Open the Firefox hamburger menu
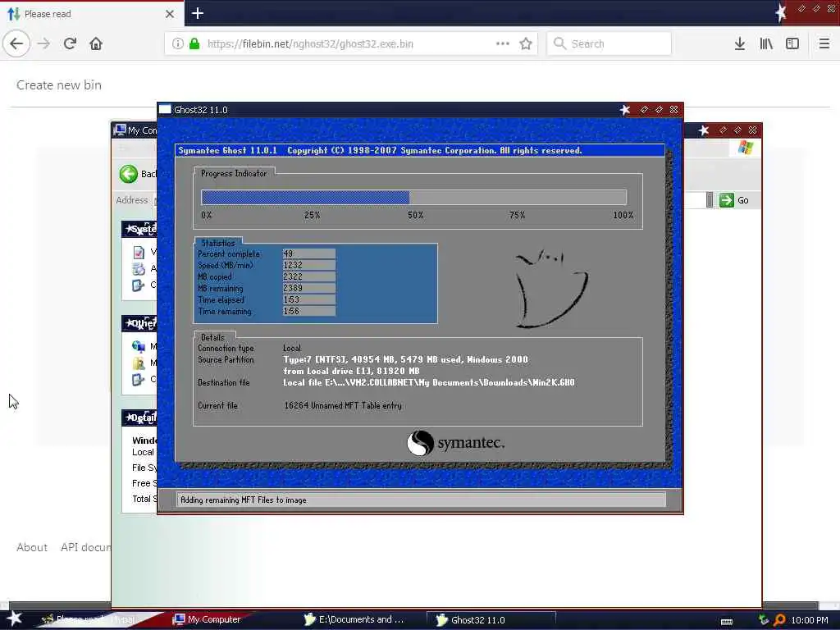840x630 pixels. click(824, 43)
